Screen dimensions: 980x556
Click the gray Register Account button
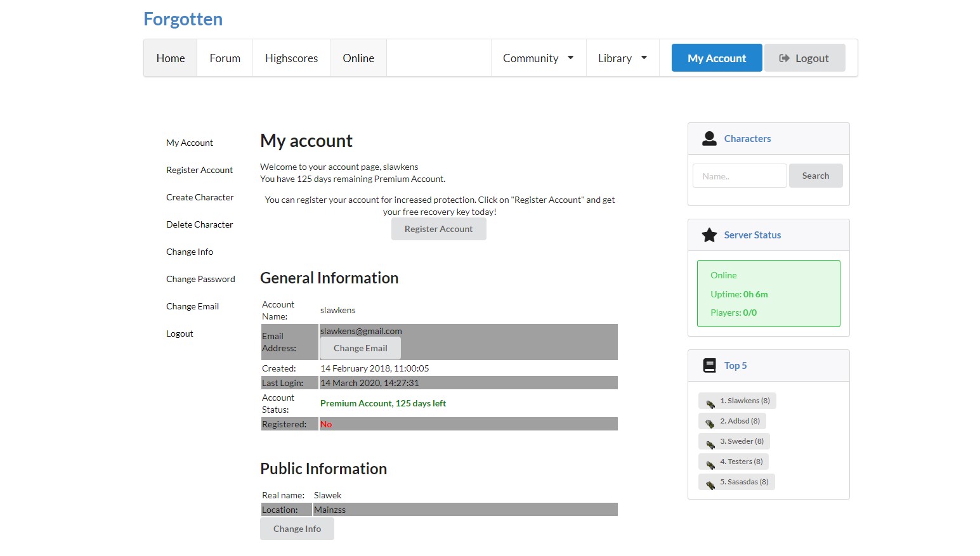(x=438, y=230)
